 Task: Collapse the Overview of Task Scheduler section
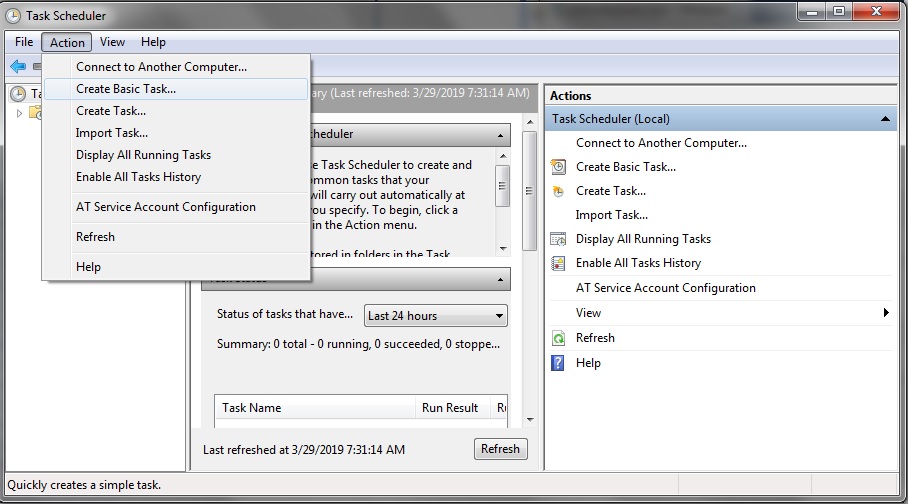tap(500, 136)
